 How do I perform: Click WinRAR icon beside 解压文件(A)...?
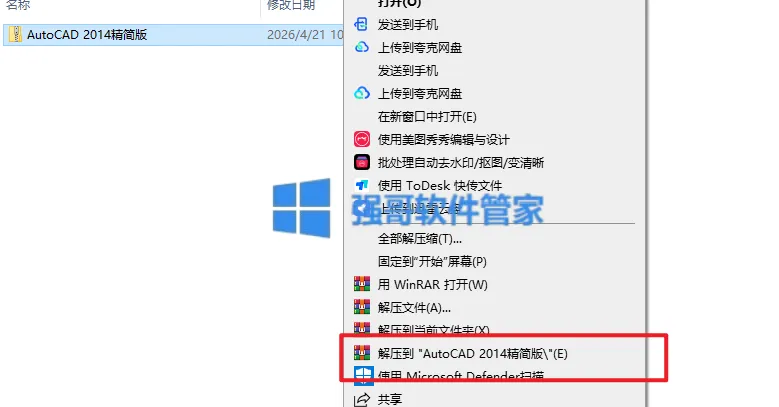pyautogui.click(x=362, y=307)
